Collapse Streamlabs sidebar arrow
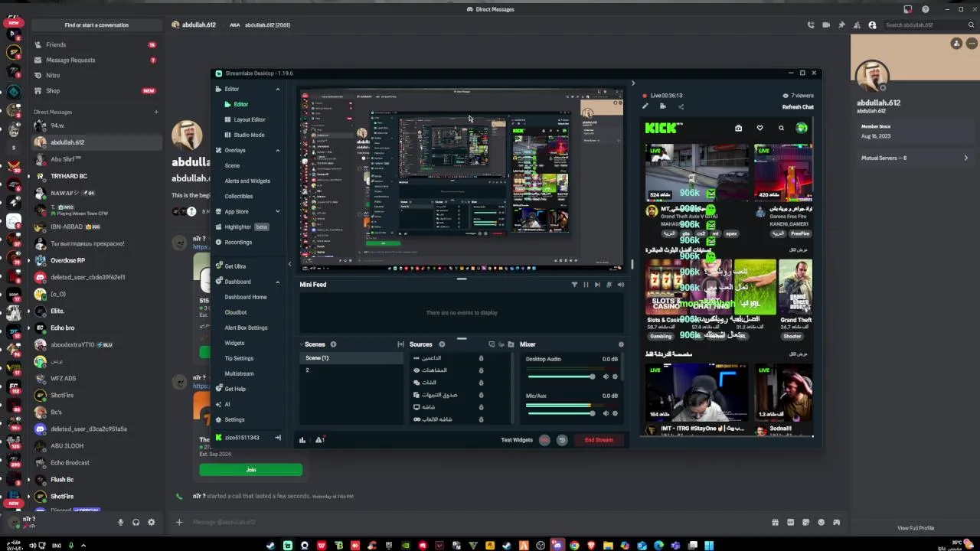 [289, 264]
